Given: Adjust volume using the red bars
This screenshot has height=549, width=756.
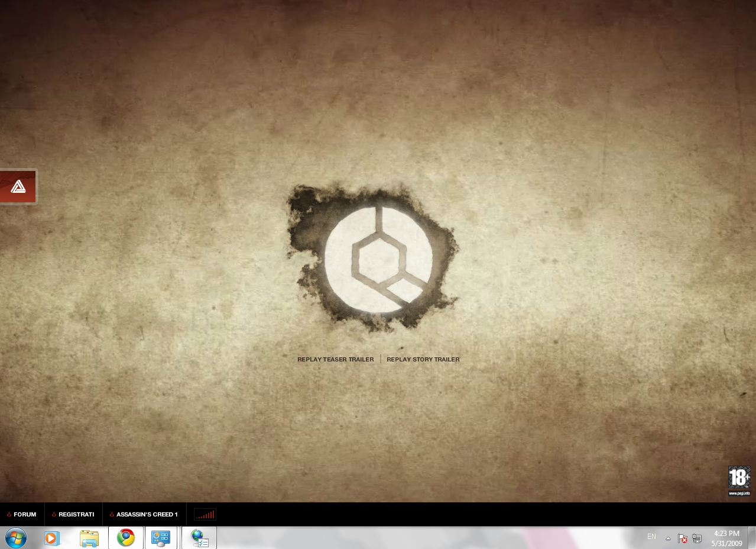Looking at the screenshot, I should pyautogui.click(x=205, y=514).
